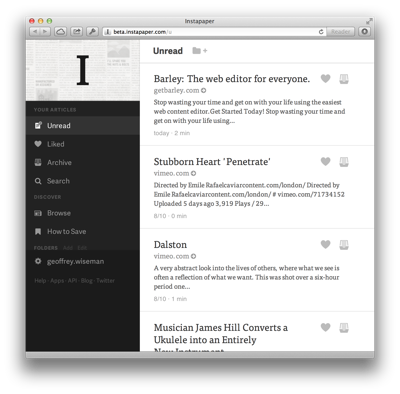
Task: Archive the Dalston article
Action: coord(344,245)
